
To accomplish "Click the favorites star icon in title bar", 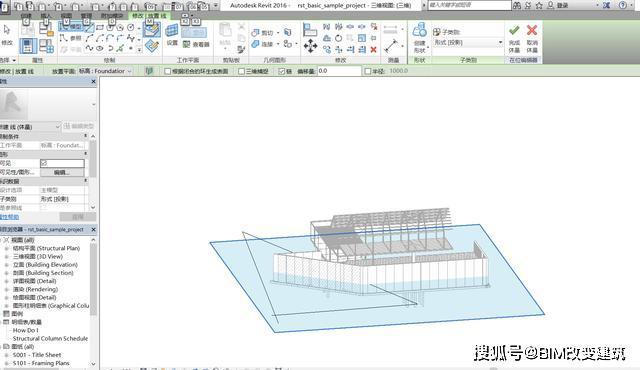I will click(x=539, y=5).
